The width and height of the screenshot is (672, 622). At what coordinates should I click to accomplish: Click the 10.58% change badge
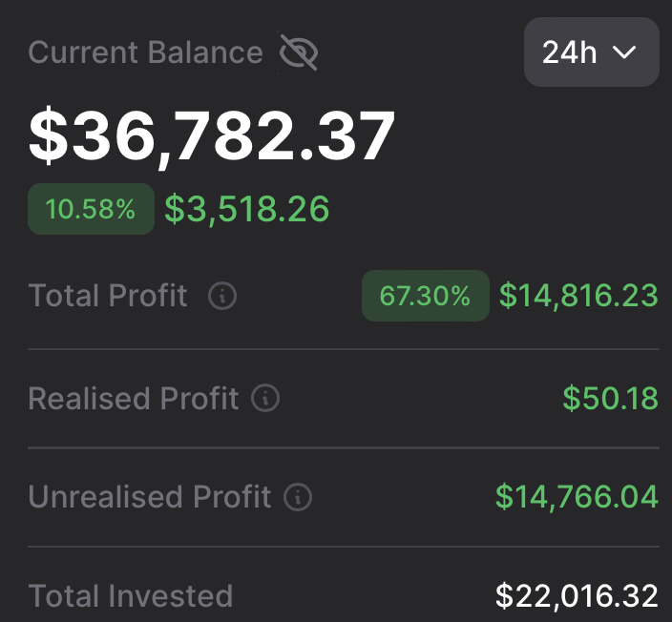tap(91, 209)
